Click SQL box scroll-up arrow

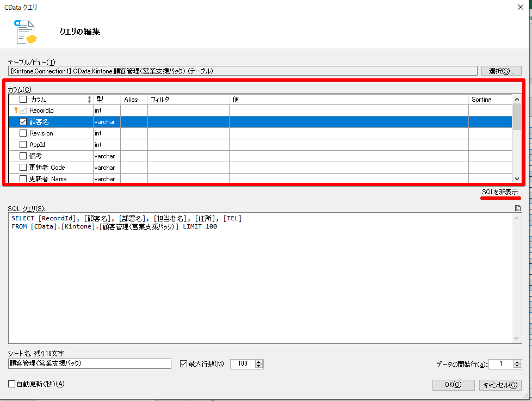(516, 218)
